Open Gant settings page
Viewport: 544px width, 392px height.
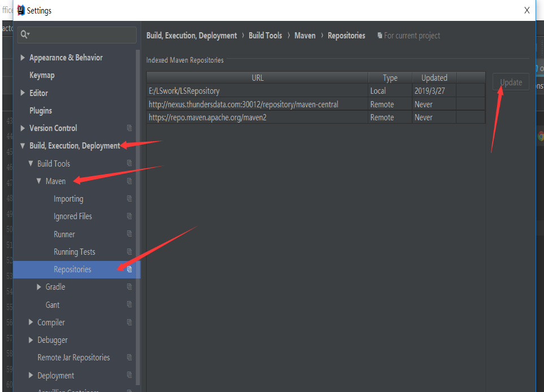pos(53,305)
